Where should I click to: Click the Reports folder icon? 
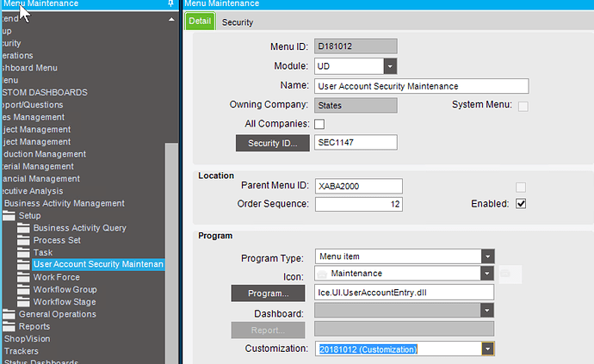point(9,326)
